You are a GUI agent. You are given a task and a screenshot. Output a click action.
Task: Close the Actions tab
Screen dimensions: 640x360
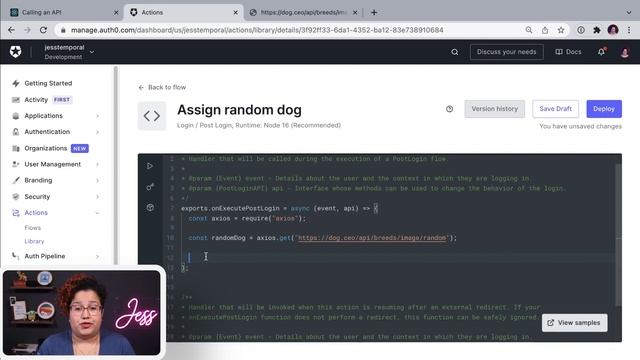(236, 13)
